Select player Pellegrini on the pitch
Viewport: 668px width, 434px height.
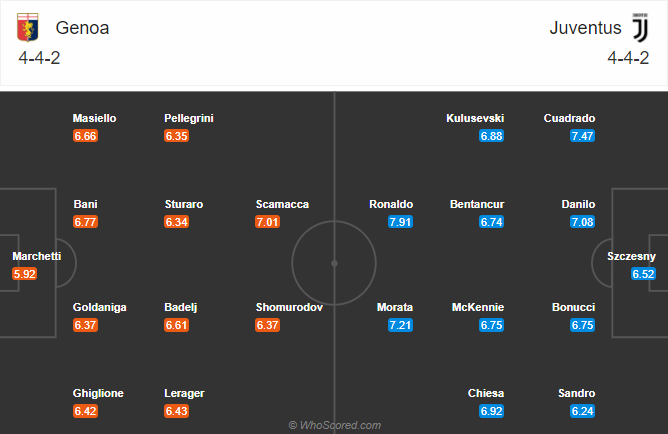coord(189,118)
